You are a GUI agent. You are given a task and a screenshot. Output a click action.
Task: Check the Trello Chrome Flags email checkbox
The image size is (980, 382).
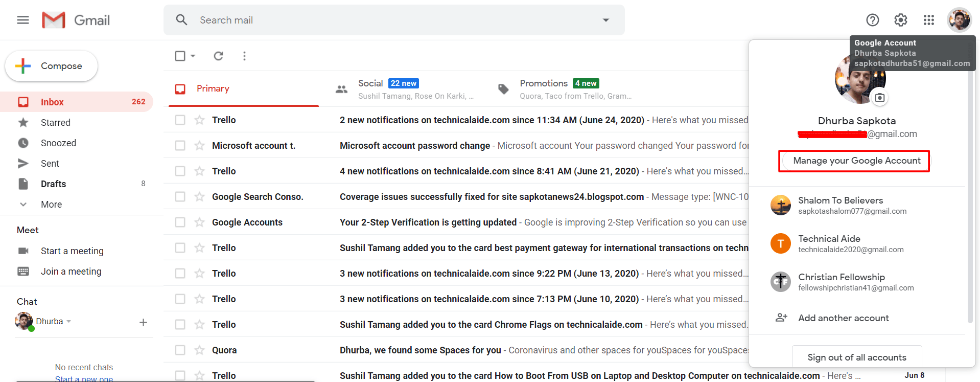click(180, 325)
